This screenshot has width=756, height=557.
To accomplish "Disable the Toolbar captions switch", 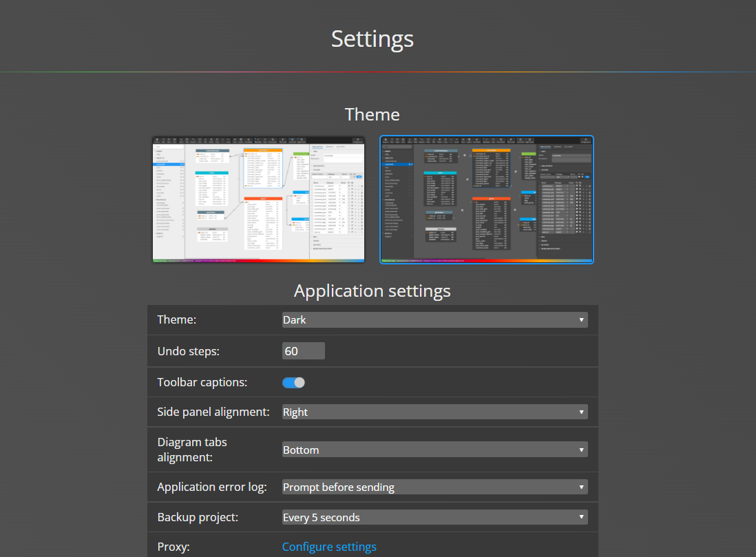I will (293, 382).
